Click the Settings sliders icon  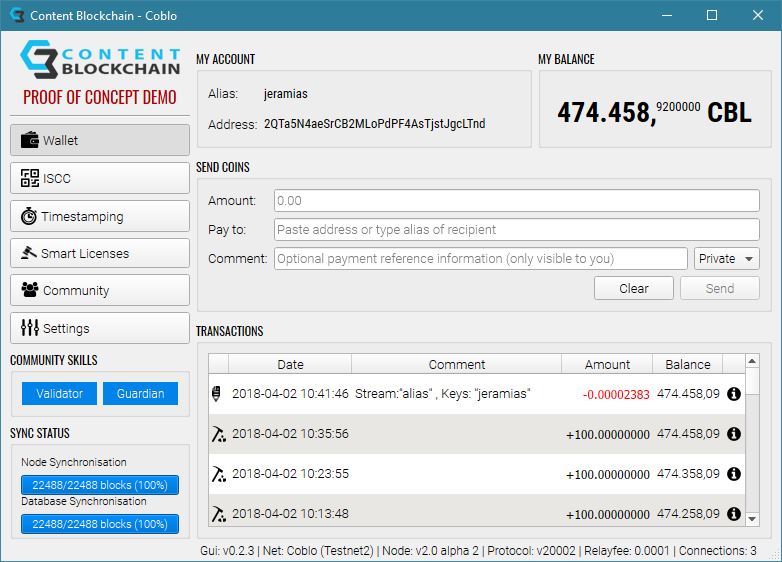point(29,328)
